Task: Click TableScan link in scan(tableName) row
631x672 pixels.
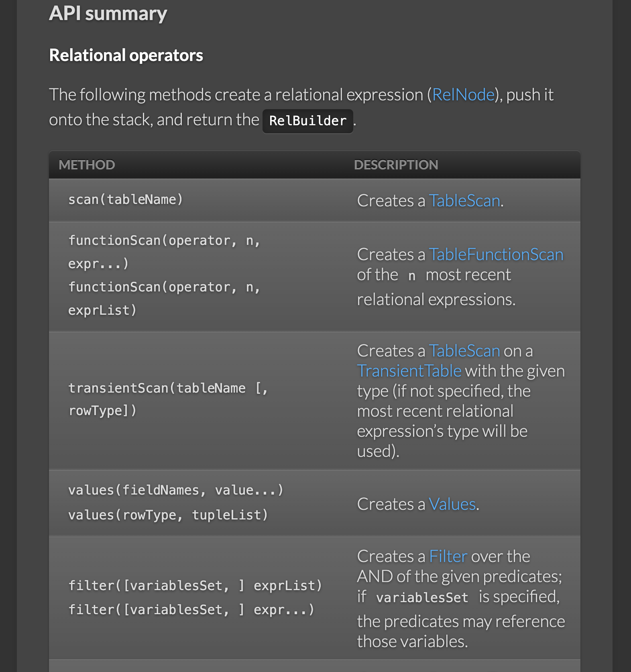Action: point(464,201)
